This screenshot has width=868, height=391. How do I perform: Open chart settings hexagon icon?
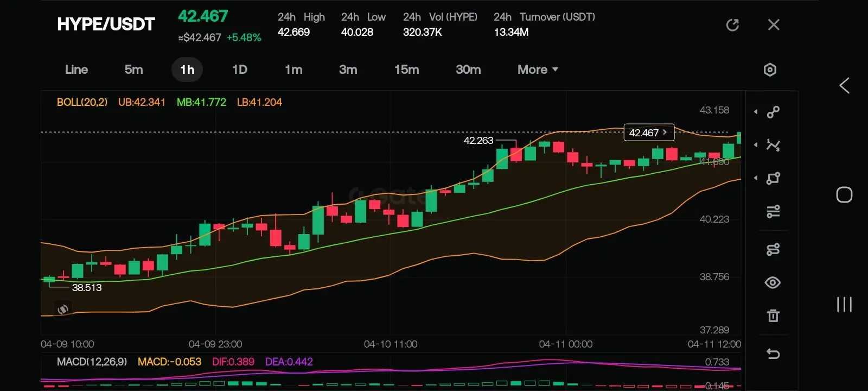770,70
